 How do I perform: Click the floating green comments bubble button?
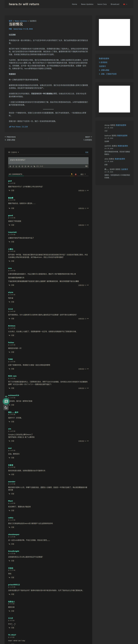point(6,402)
